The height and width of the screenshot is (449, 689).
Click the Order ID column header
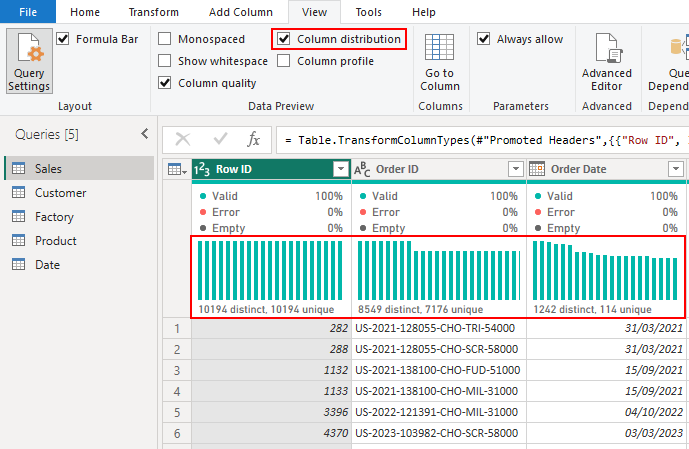pyautogui.click(x=439, y=169)
